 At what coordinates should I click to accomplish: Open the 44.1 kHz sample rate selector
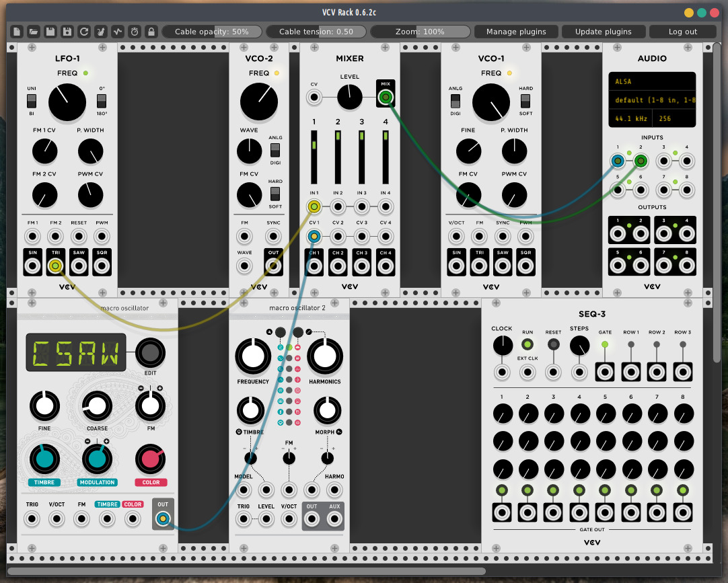coord(630,118)
